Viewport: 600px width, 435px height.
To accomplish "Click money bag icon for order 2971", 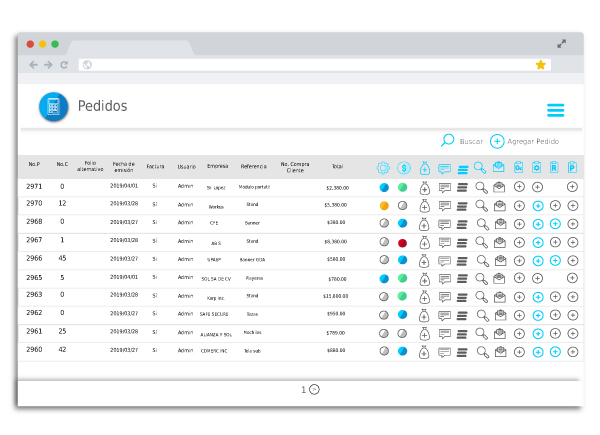I will tap(424, 187).
